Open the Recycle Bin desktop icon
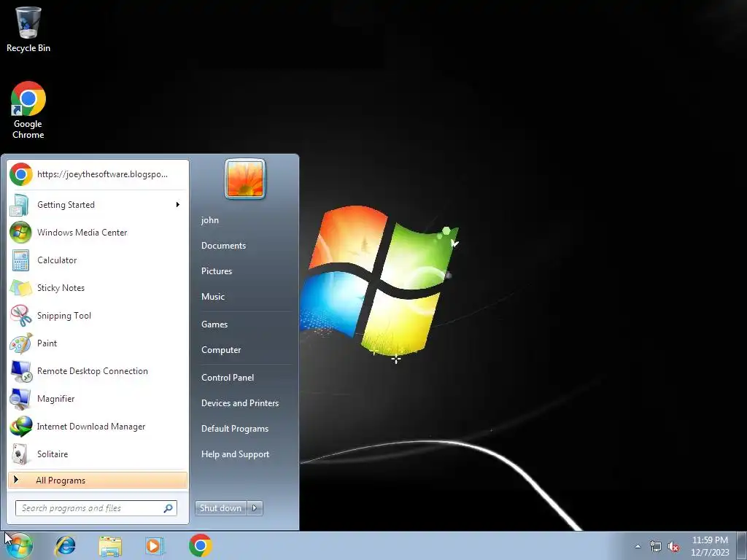This screenshot has height=560, width=747. [x=28, y=28]
